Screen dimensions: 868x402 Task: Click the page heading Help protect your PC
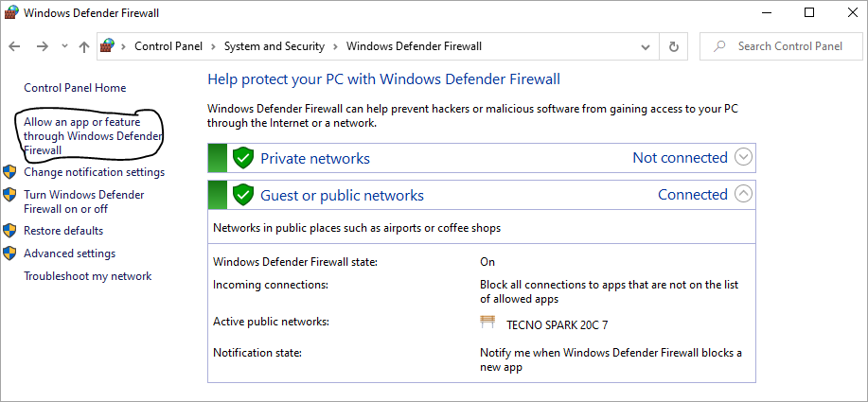pyautogui.click(x=383, y=79)
